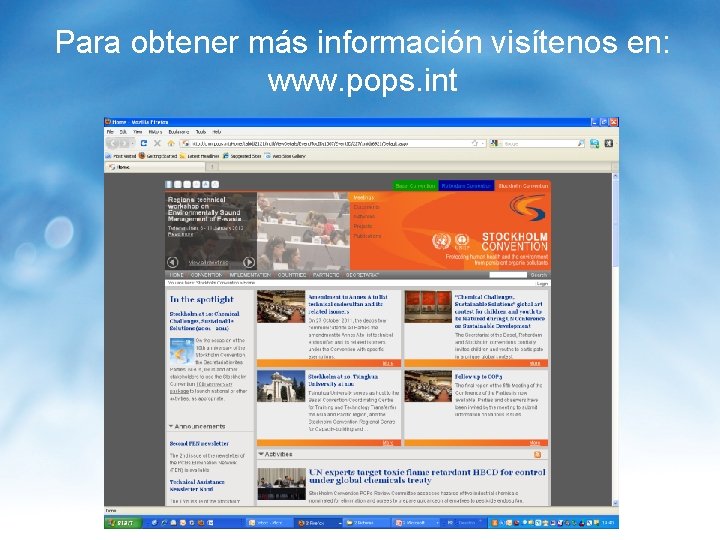Click the browser Forward arrow button
This screenshot has width=720, height=540.
coord(124,143)
